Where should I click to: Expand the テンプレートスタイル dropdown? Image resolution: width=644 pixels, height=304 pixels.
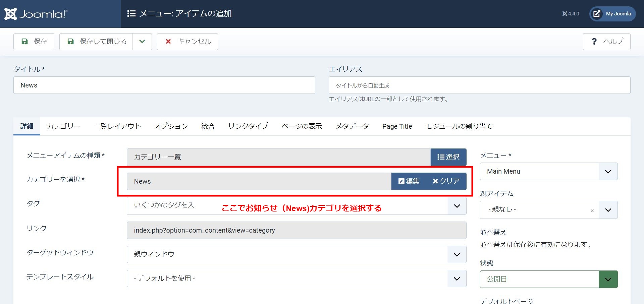coord(457,279)
